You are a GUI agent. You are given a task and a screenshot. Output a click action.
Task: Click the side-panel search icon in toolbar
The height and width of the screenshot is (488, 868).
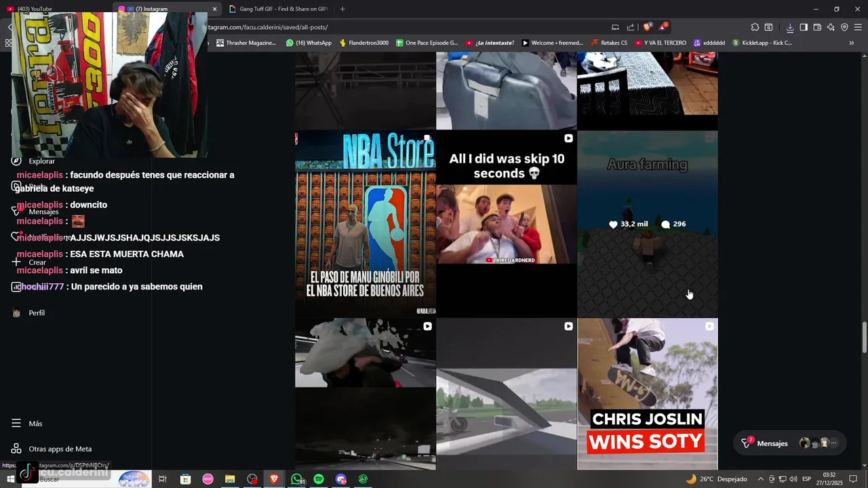pyautogui.click(x=768, y=27)
